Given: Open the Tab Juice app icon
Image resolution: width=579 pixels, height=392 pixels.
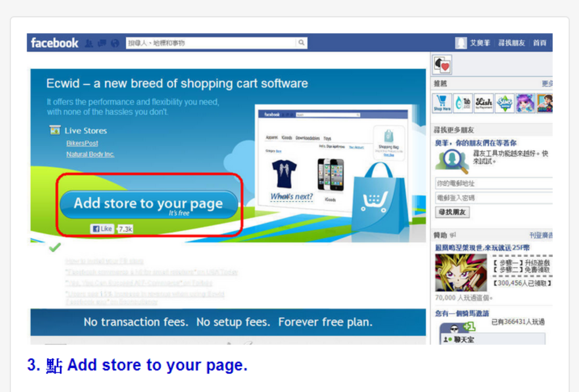Looking at the screenshot, I should 463,103.
